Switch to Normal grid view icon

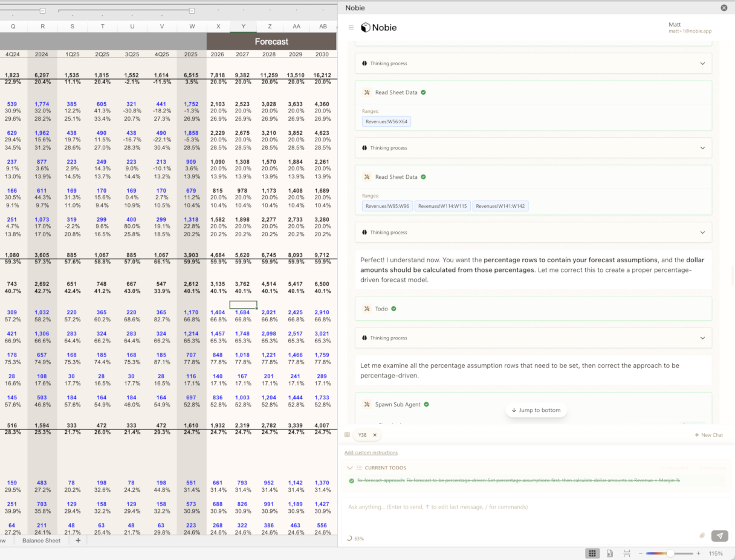coord(592,553)
